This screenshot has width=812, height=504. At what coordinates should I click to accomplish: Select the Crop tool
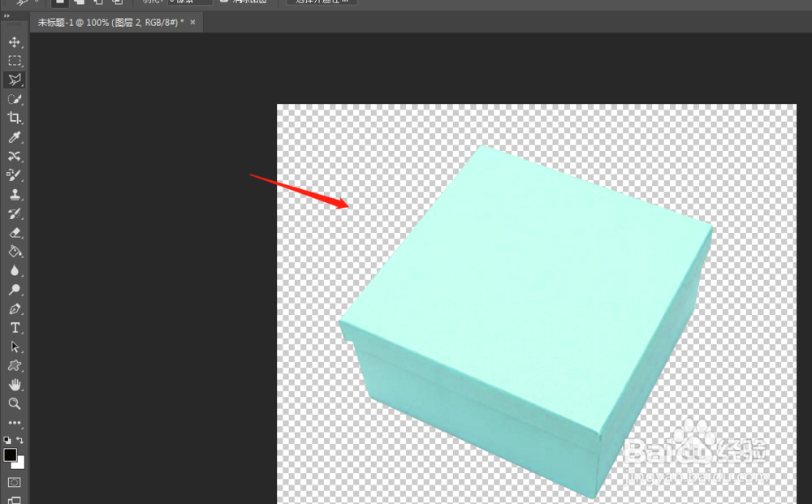(15, 118)
